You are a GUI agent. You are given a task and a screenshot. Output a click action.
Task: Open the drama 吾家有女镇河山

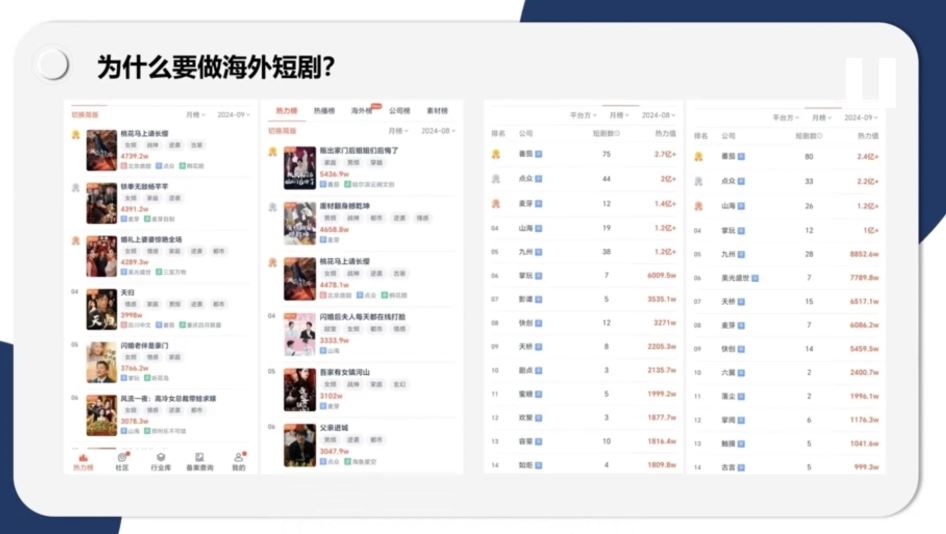344,372
